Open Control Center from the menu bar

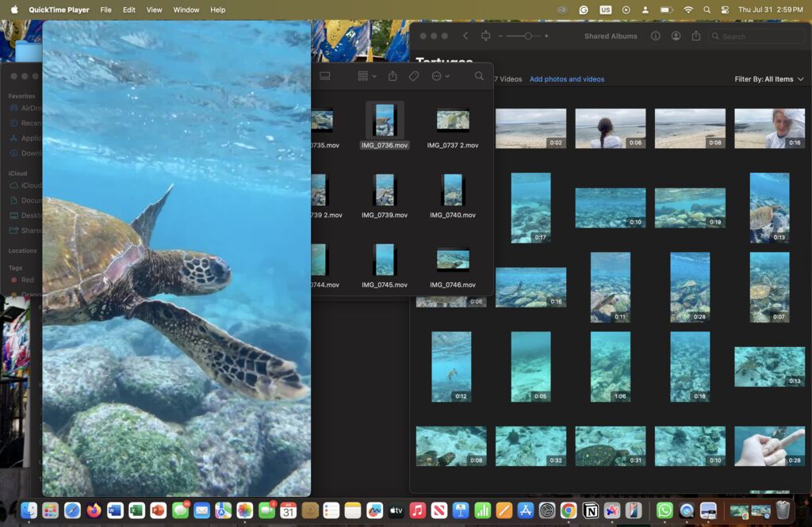coord(725,10)
